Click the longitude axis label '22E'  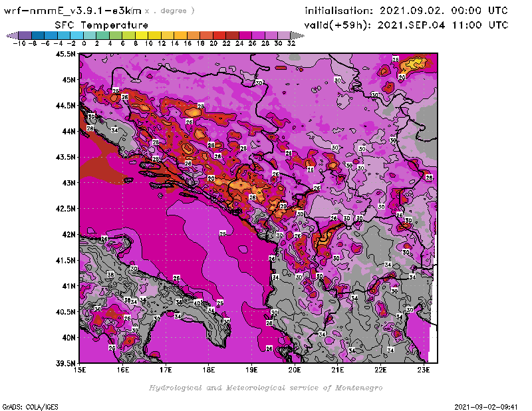[380, 370]
